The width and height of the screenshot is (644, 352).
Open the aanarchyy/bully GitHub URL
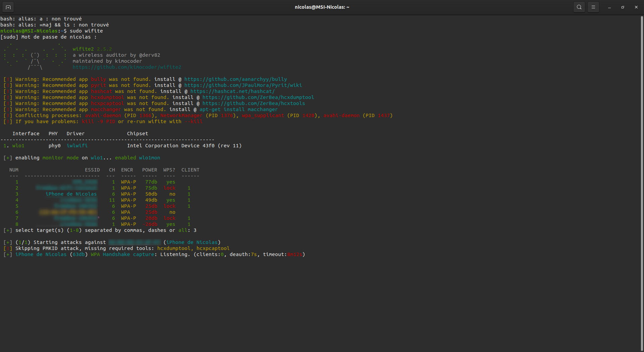(x=235, y=79)
